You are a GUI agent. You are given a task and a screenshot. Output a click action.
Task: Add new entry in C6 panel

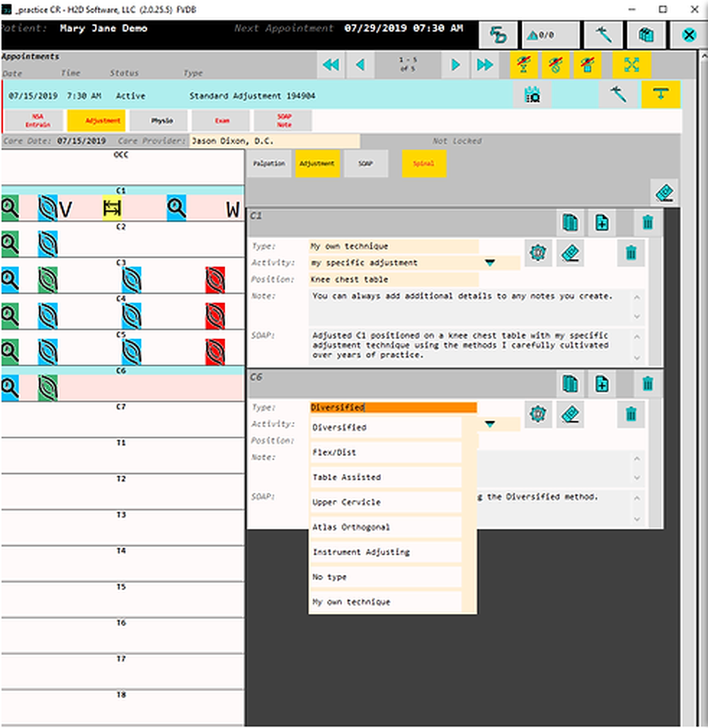point(602,385)
